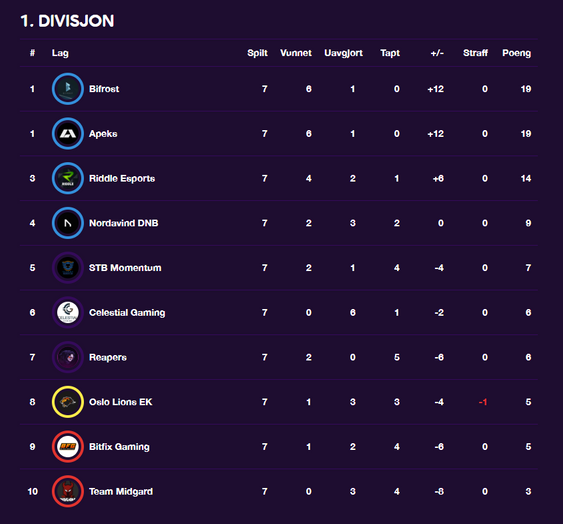The width and height of the screenshot is (563, 524).
Task: Open Nordavind DNB's round logo
Action: pyautogui.click(x=68, y=223)
